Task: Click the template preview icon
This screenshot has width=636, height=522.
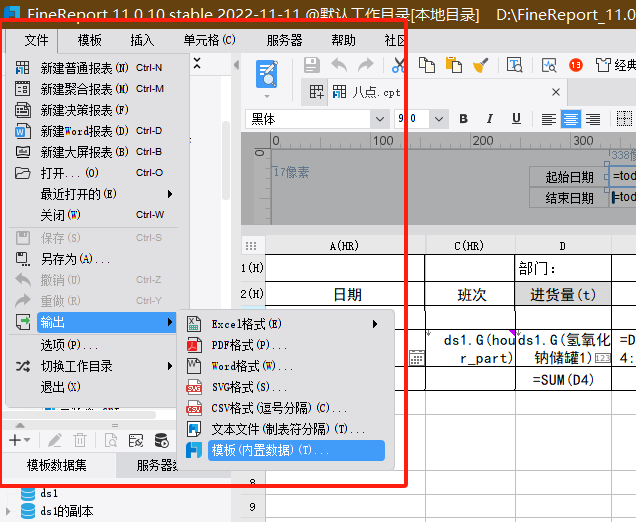Action: click(x=266, y=74)
